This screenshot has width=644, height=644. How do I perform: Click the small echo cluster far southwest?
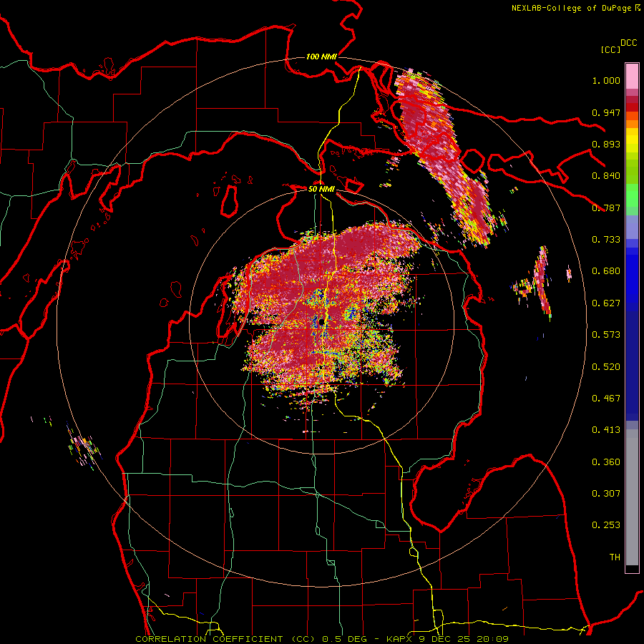tap(84, 448)
